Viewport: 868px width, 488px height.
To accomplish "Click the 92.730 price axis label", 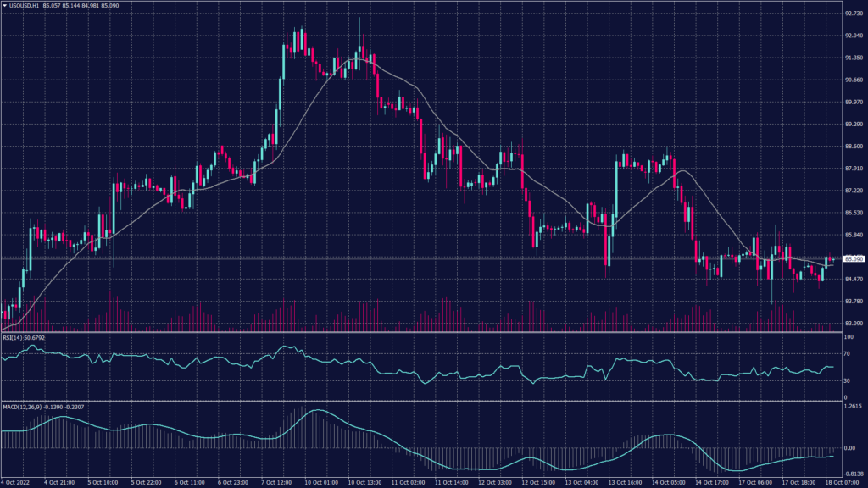I will 852,14.
